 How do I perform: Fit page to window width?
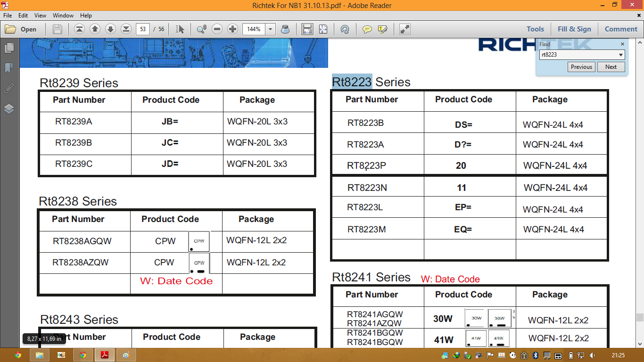pyautogui.click(x=307, y=29)
